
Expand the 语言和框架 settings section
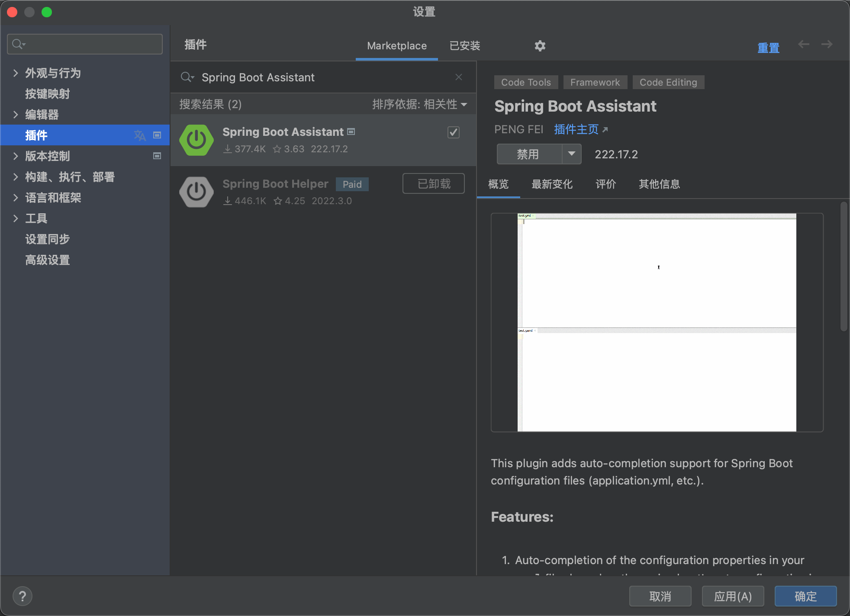point(16,198)
